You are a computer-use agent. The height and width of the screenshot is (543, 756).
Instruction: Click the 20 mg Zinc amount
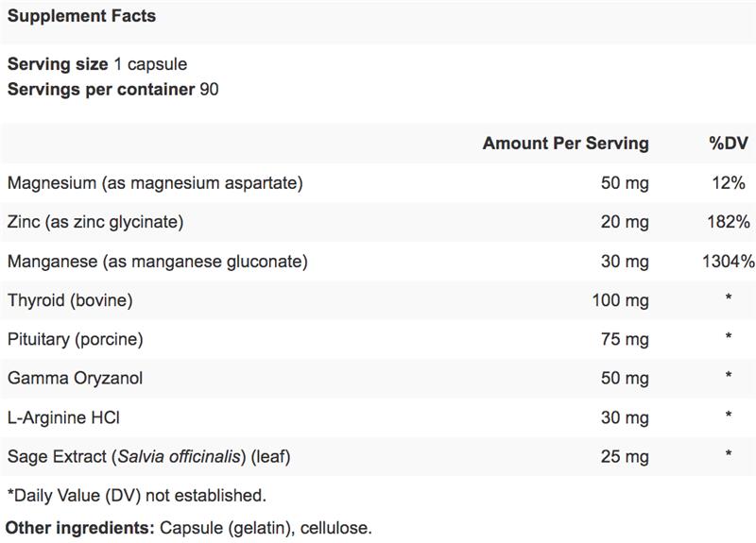pos(625,222)
